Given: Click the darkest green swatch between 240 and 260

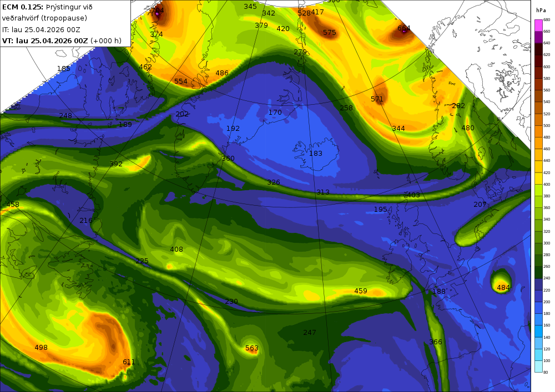Looking at the screenshot, I should tap(538, 273).
